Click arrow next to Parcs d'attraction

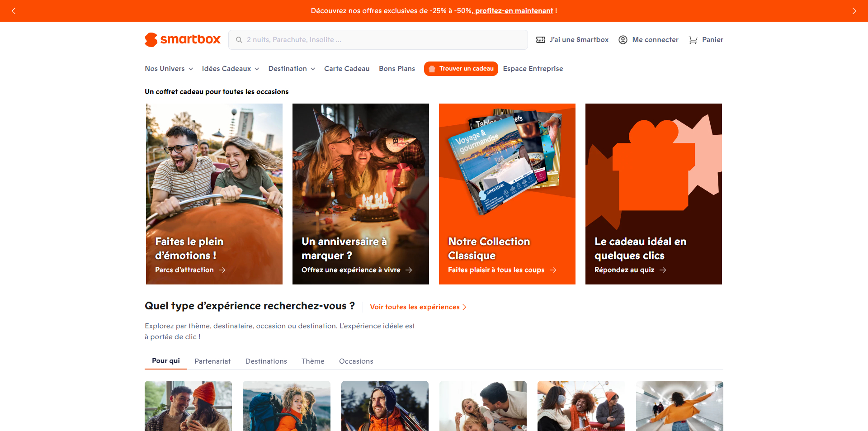tap(222, 270)
